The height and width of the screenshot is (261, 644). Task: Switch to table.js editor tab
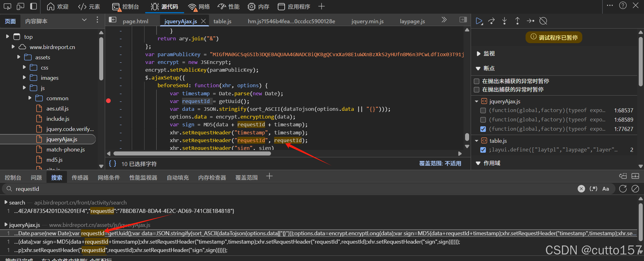click(222, 21)
